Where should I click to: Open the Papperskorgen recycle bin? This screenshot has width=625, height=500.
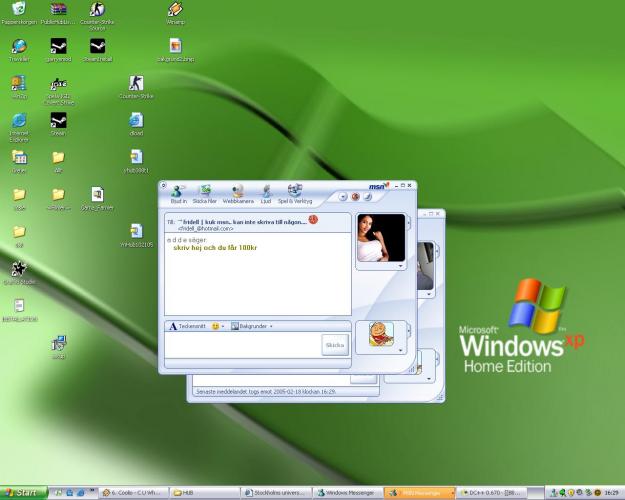pyautogui.click(x=19, y=13)
